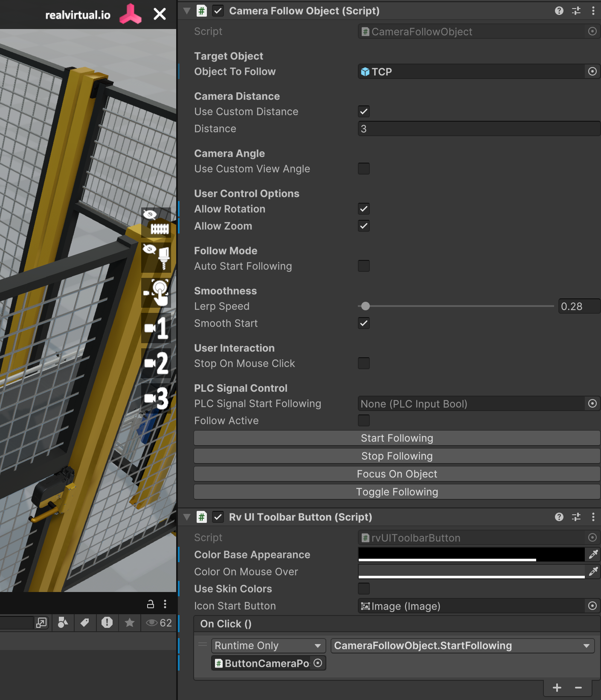Click the Focus On Object button
601x700 pixels.
tap(397, 474)
